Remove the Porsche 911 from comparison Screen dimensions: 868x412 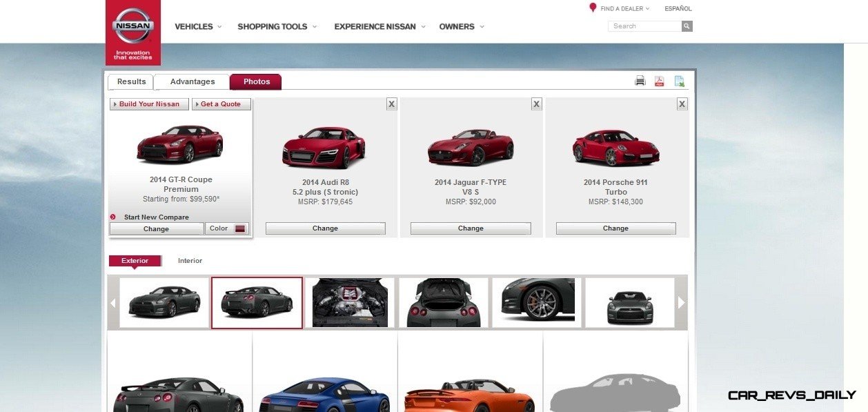tap(682, 104)
